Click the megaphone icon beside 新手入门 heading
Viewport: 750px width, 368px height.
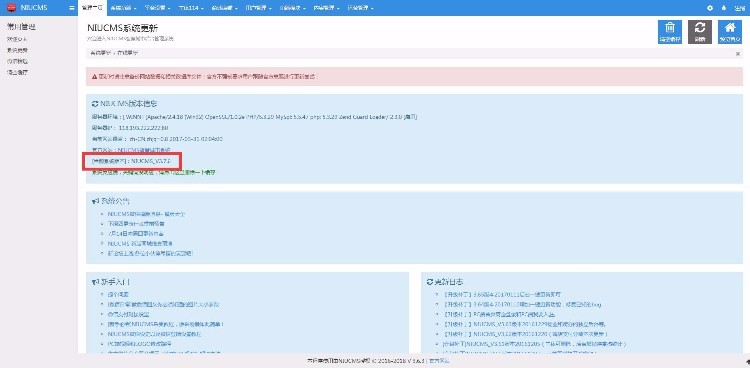coord(95,282)
